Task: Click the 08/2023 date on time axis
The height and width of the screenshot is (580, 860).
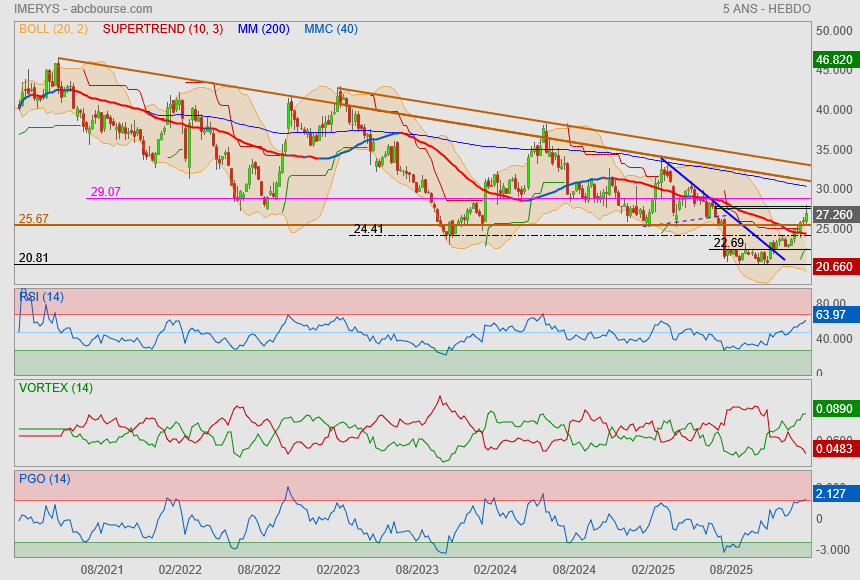Action: (x=416, y=569)
